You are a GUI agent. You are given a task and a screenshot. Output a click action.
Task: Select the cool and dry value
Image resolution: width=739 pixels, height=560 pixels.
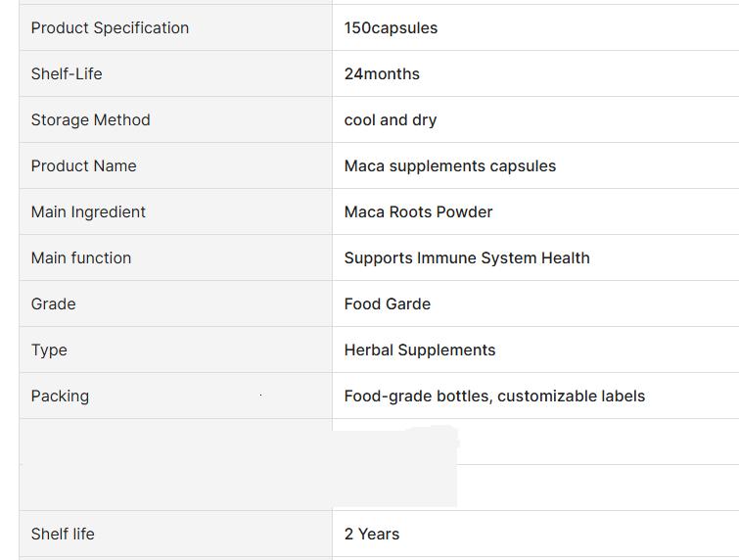coord(391,119)
